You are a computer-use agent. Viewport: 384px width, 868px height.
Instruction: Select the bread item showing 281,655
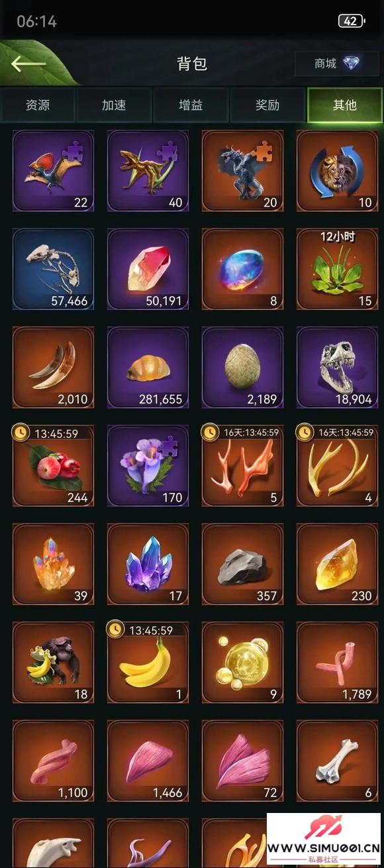(148, 367)
